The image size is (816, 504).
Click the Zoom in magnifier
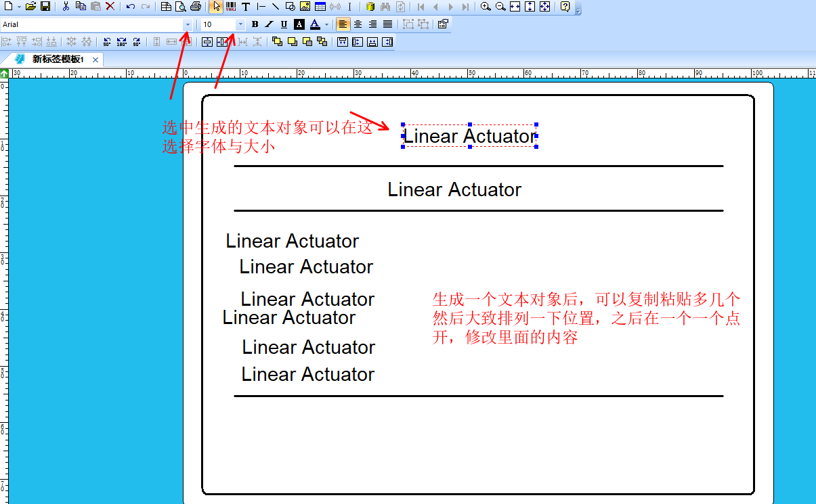pyautogui.click(x=486, y=7)
